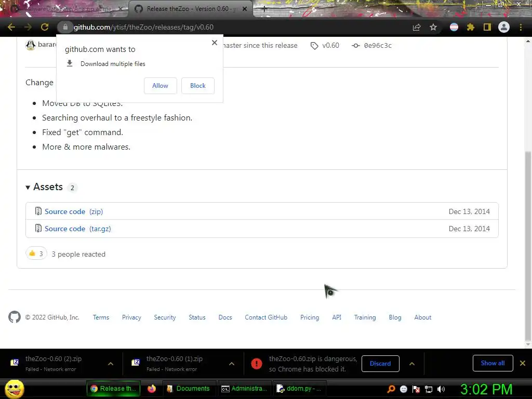Open the smiley Start button
The width and height of the screenshot is (532, 399).
[x=14, y=389]
